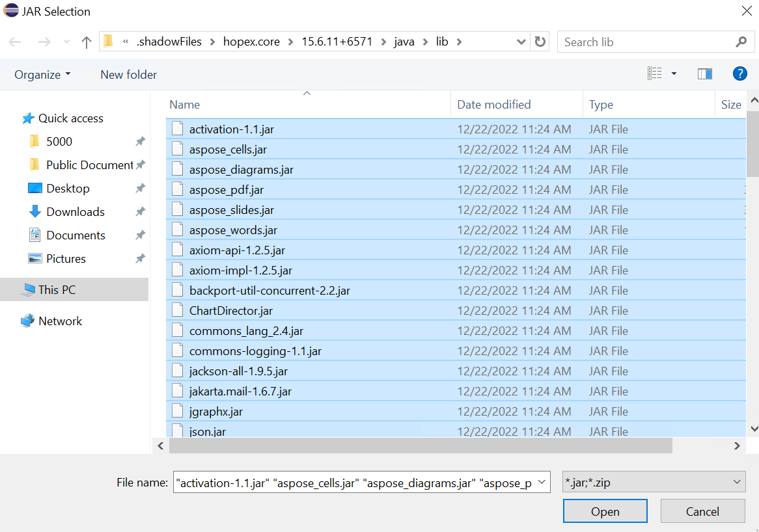
Task: Go forward with the right arrow button
Action: (44, 42)
